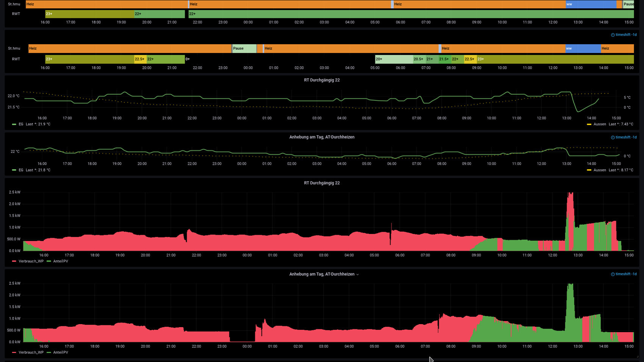Select blue ww segment in topmost St.hmu row
This screenshot has height=362, width=644.
pyautogui.click(x=591, y=4)
